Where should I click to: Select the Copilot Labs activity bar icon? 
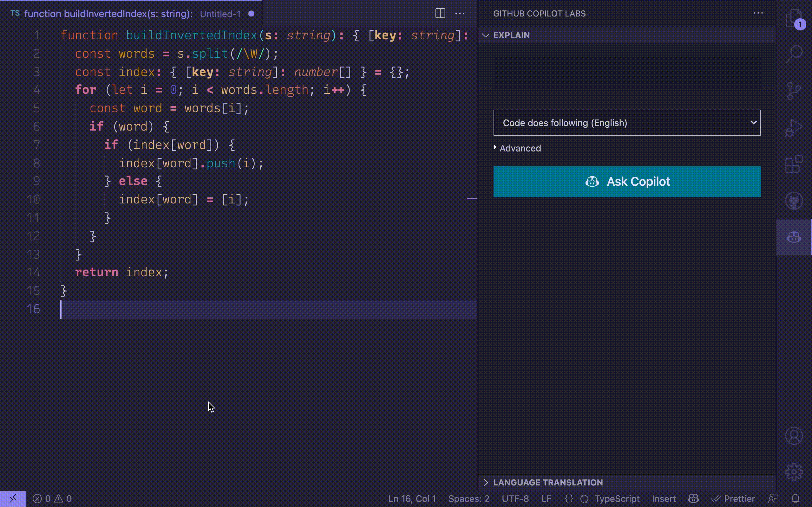(x=794, y=237)
